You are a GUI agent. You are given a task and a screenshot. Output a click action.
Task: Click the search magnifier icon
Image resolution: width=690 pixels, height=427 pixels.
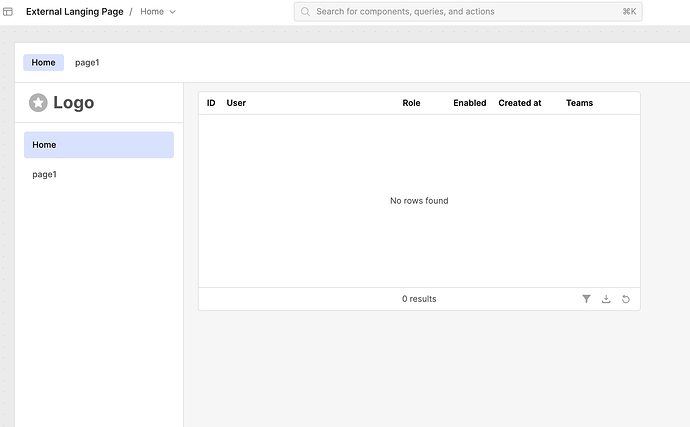[305, 12]
